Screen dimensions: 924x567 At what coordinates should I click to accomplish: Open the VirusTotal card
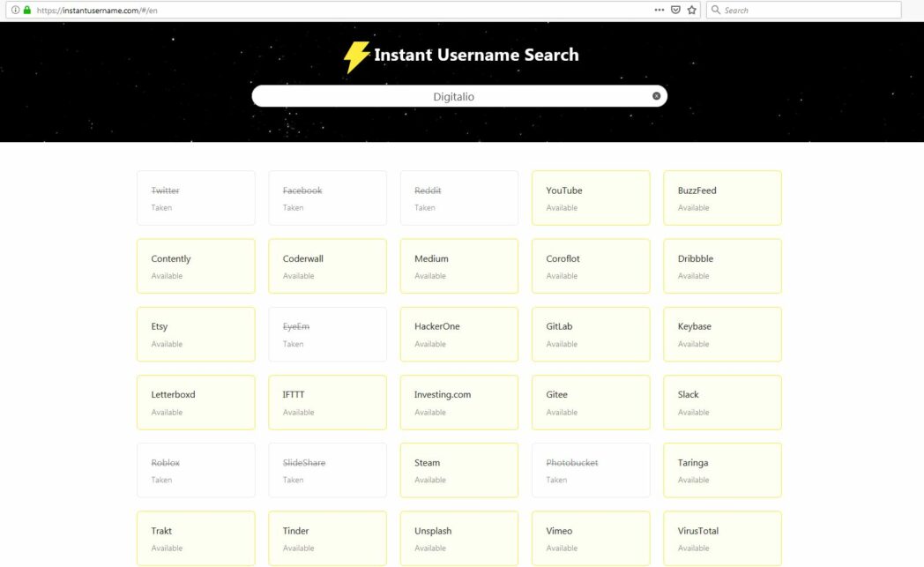click(x=722, y=539)
